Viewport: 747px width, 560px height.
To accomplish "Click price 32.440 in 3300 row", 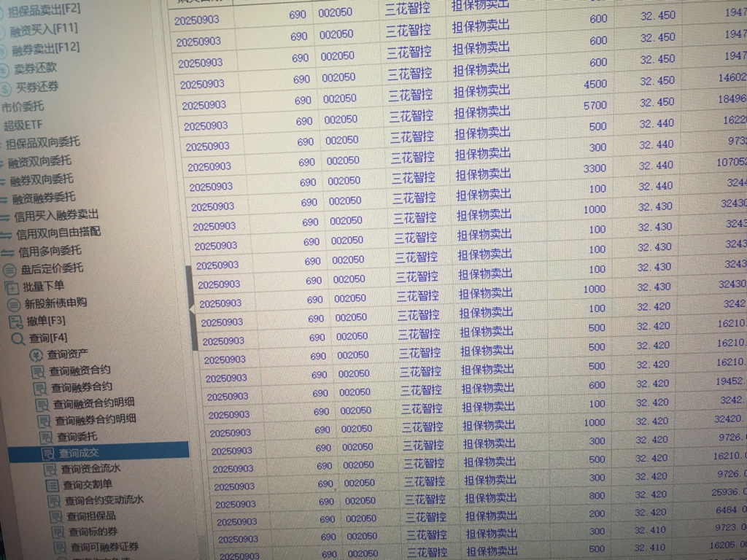I will coord(656,166).
